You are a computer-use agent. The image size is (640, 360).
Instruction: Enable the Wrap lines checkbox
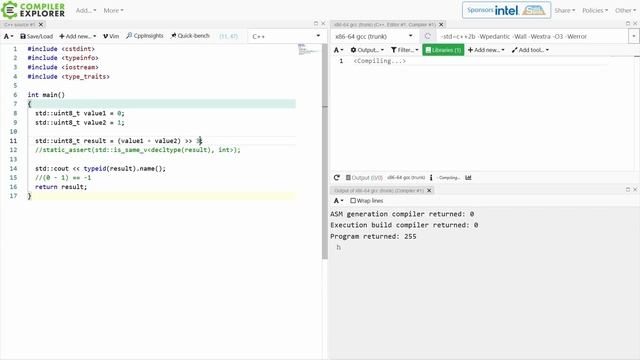[353, 200]
